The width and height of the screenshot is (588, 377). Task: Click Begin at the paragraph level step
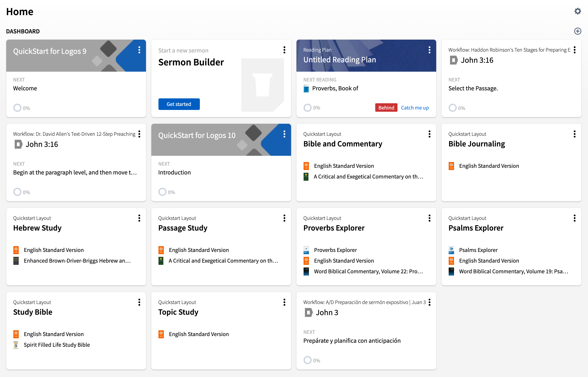click(75, 173)
